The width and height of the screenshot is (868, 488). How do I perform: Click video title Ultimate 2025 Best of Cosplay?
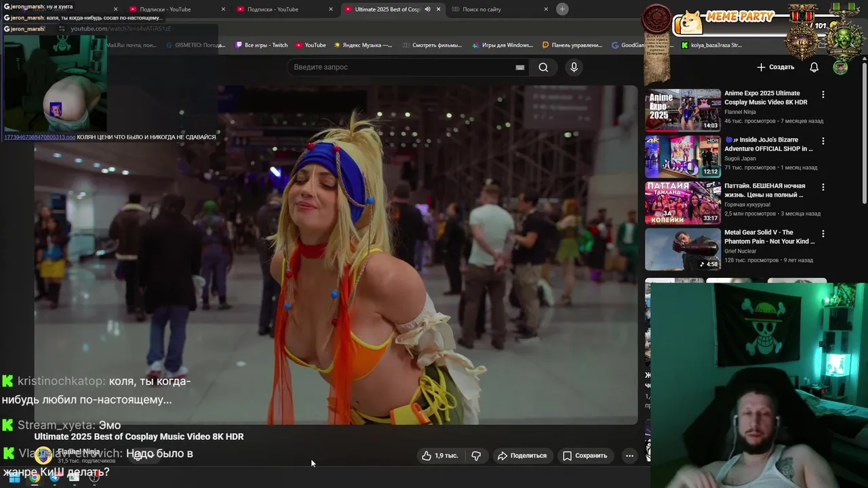pos(139,436)
